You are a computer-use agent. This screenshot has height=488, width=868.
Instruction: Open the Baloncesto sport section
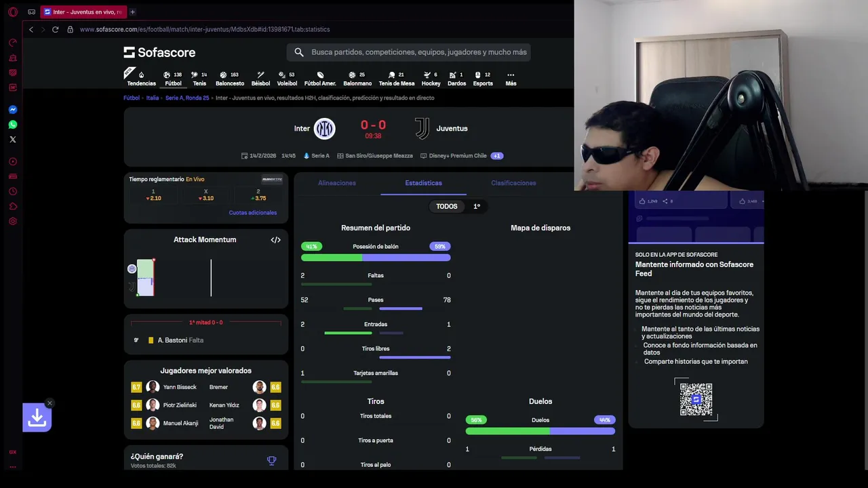coord(230,79)
